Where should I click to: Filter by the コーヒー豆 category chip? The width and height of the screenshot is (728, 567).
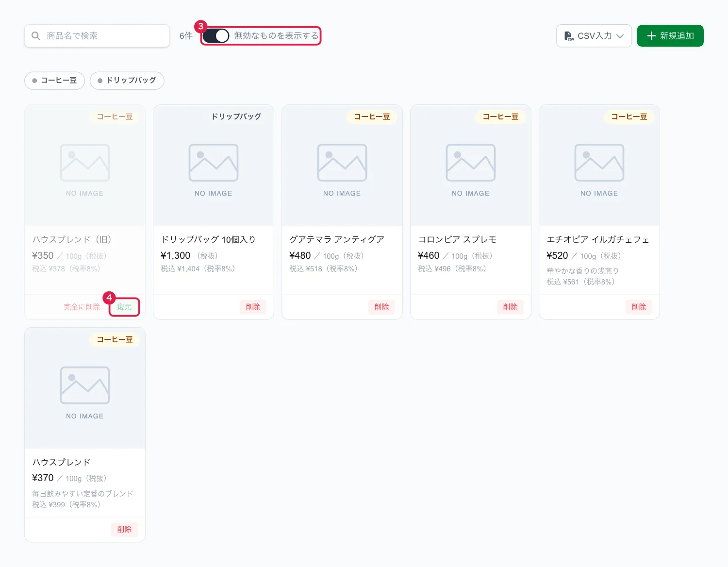pyautogui.click(x=54, y=81)
